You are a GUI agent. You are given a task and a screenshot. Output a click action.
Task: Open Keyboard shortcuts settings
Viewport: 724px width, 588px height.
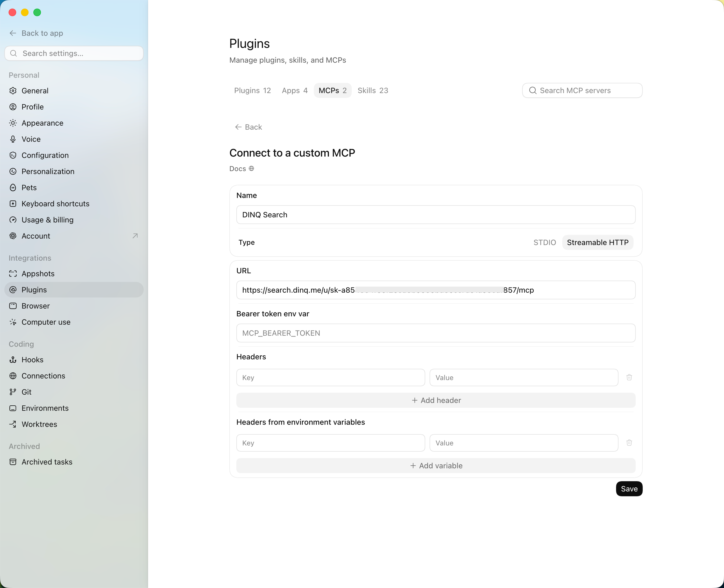click(74, 204)
